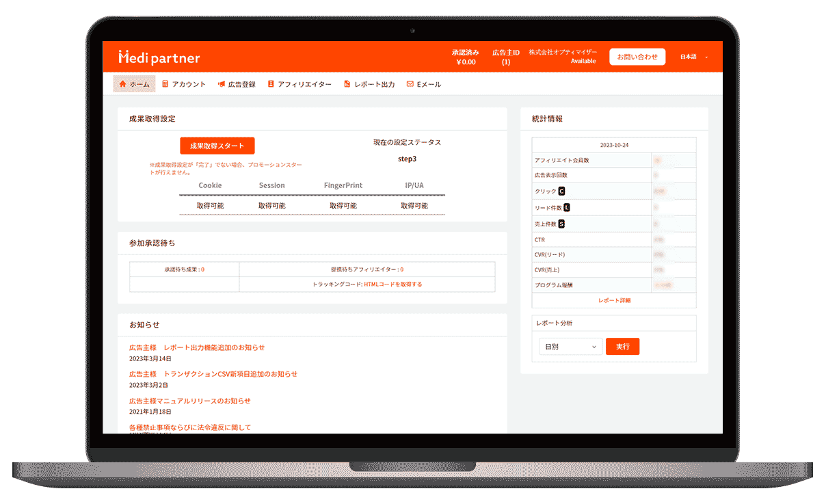Viewport: 826px width, 504px height.
Task: Click the megaphone icon beside 広告登録
Action: point(222,84)
